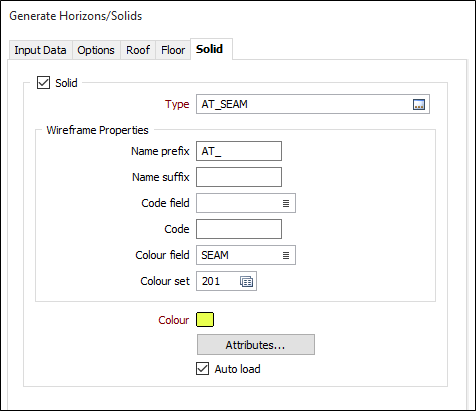Viewport: 476px width, 411px height.
Task: Click the empty Code field box
Action: (x=246, y=203)
